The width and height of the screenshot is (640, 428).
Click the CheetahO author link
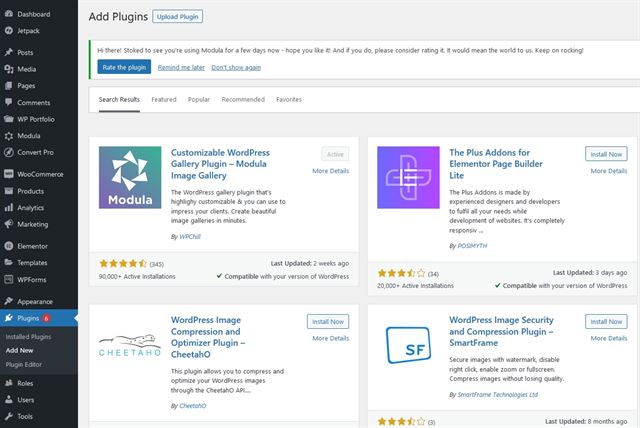pyautogui.click(x=193, y=406)
